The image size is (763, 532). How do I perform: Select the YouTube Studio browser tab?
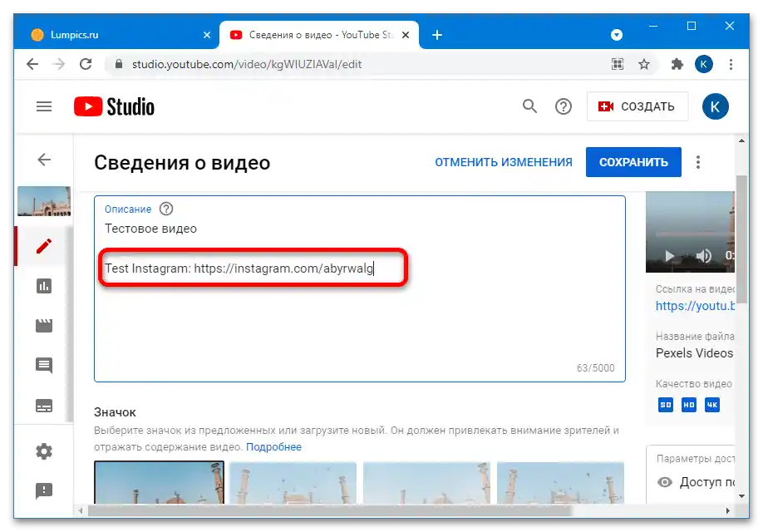click(319, 35)
